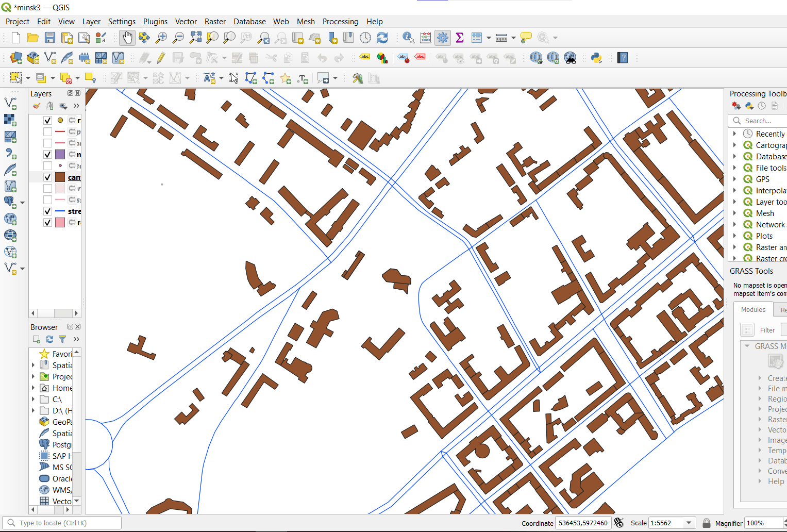The width and height of the screenshot is (787, 532).
Task: Uncheck the topmost point layer
Action: pyautogui.click(x=47, y=120)
